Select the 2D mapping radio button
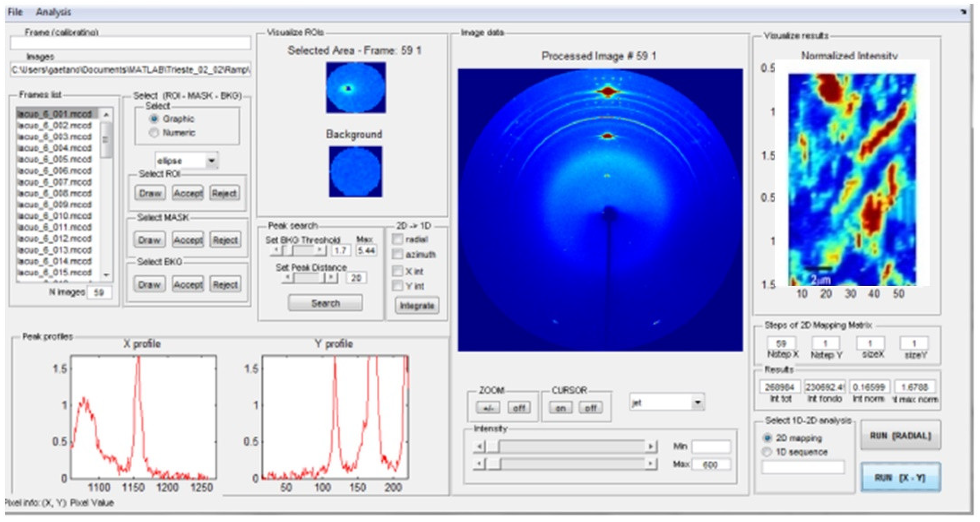This screenshot has width=980, height=522. tap(767, 438)
